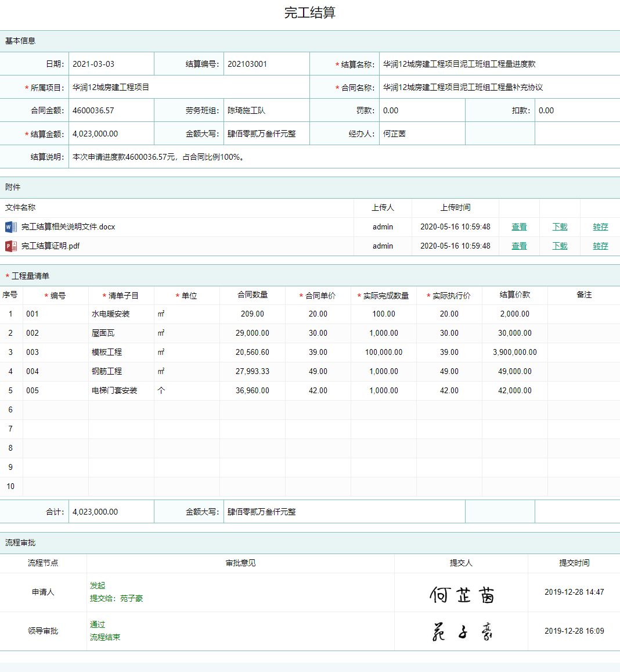Click settlement amount 3,900,000.00
Screen dimensions: 620x672
(514, 353)
